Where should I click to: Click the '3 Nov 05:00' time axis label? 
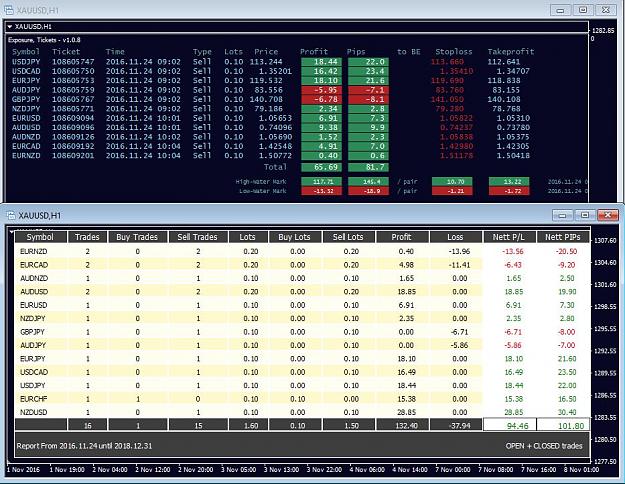(x=239, y=470)
